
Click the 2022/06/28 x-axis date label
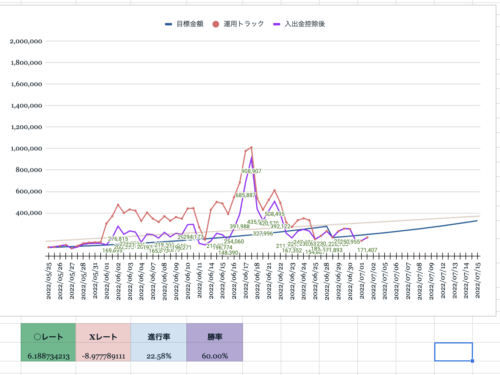click(x=327, y=281)
